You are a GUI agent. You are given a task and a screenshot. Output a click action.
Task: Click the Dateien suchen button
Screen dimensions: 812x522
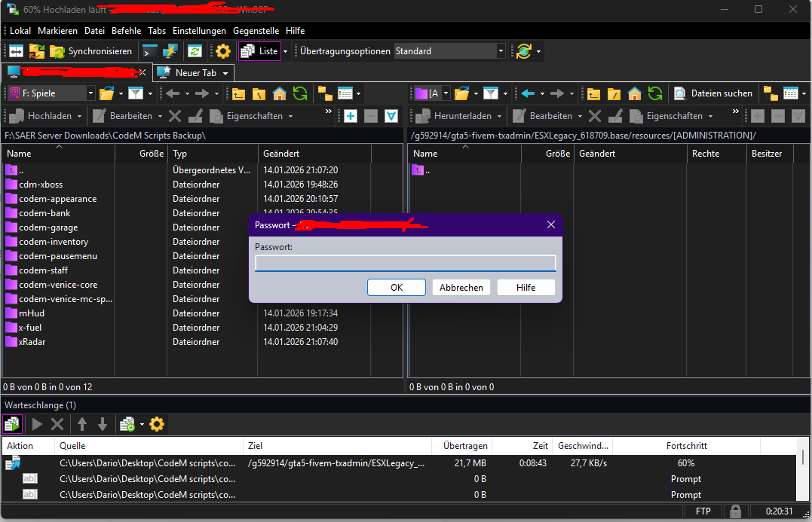(x=713, y=93)
